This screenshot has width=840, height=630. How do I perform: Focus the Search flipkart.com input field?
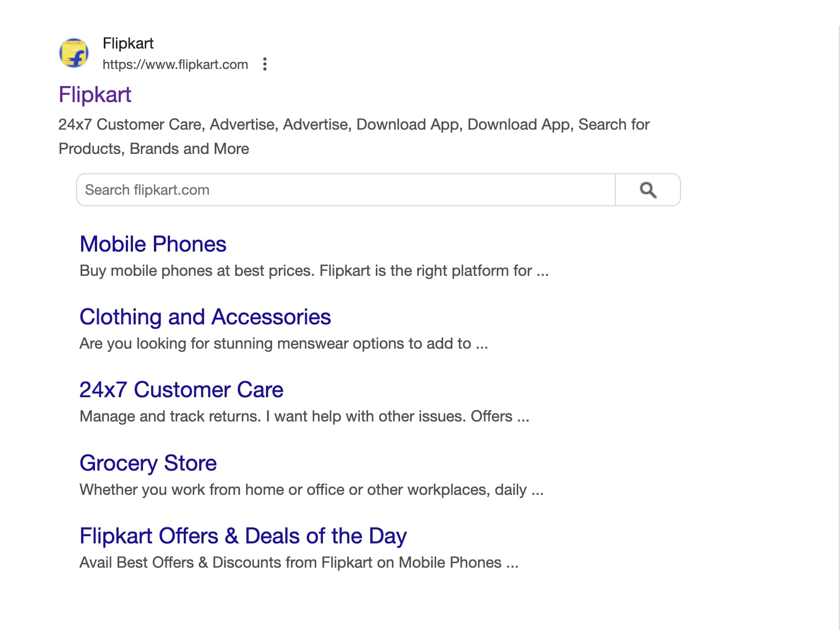345,190
